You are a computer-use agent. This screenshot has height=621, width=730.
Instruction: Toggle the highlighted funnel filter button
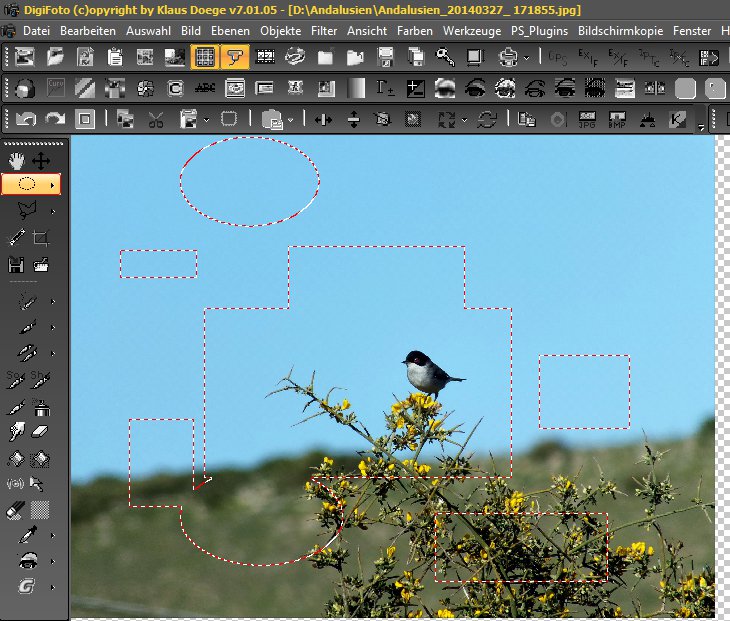tap(235, 57)
